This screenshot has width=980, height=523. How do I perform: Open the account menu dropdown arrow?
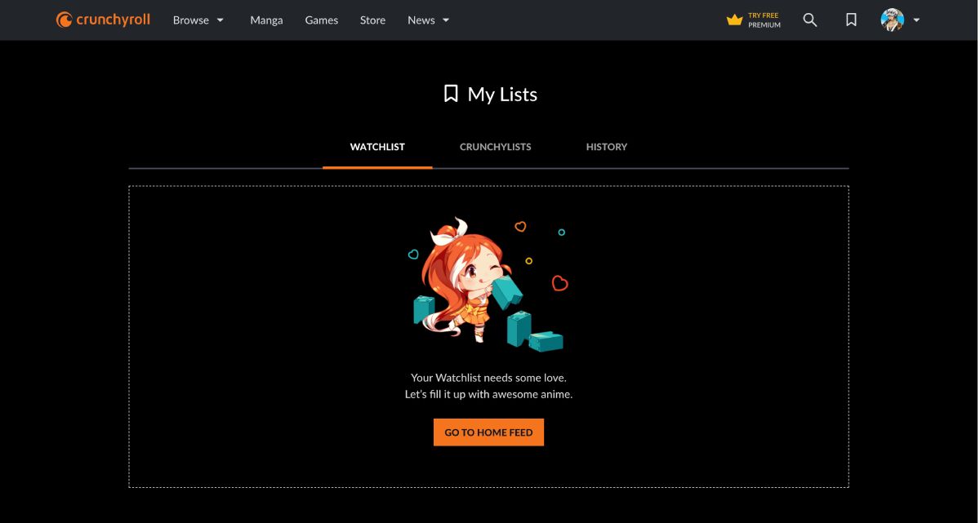point(916,20)
